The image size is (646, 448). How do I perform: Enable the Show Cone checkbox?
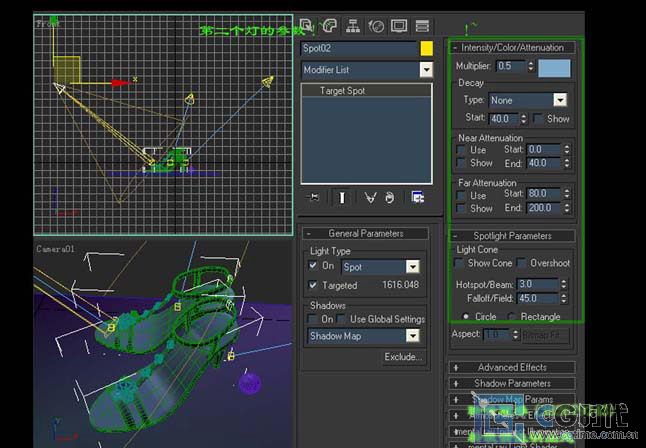click(x=461, y=264)
